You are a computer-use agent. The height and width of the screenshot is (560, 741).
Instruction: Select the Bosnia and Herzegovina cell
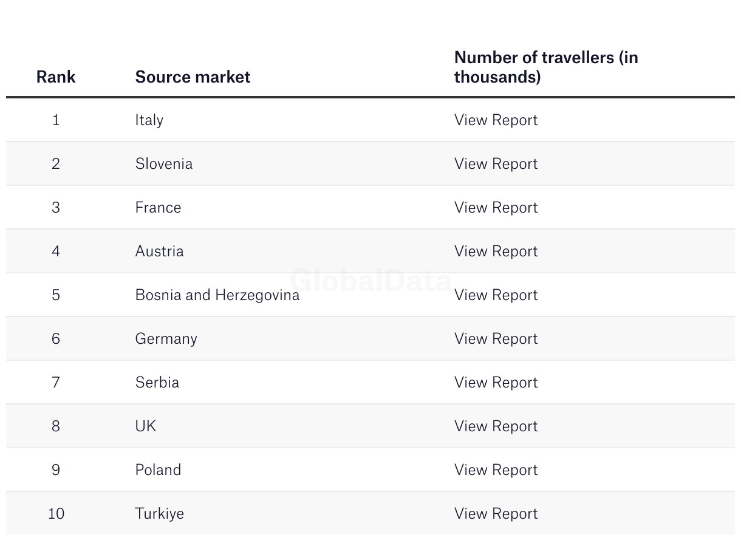click(217, 295)
